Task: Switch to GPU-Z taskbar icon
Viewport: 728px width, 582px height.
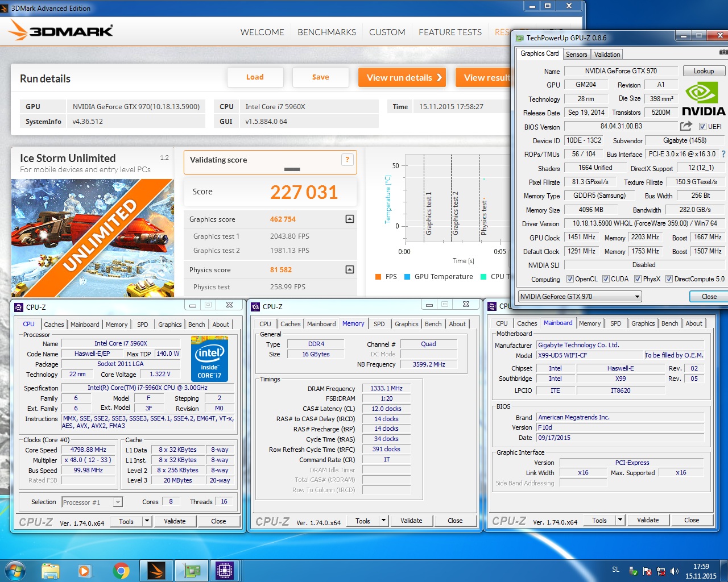Action: coord(191,571)
